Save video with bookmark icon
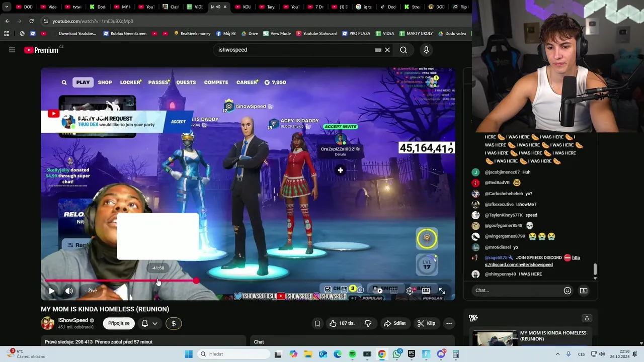Image resolution: width=644 pixels, height=362 pixels. 317,323
